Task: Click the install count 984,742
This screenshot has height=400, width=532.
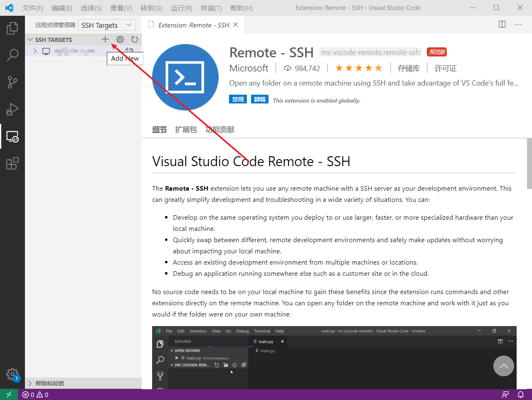Action: click(x=302, y=69)
